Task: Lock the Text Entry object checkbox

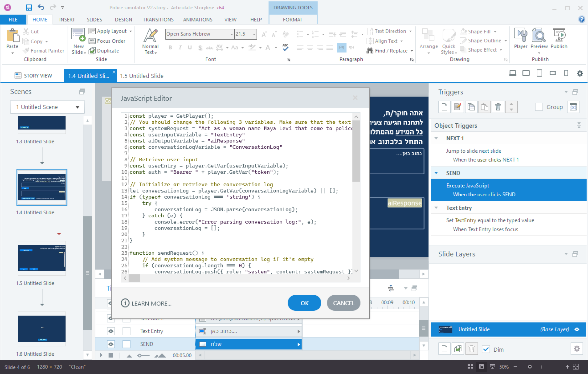Action: (126, 331)
